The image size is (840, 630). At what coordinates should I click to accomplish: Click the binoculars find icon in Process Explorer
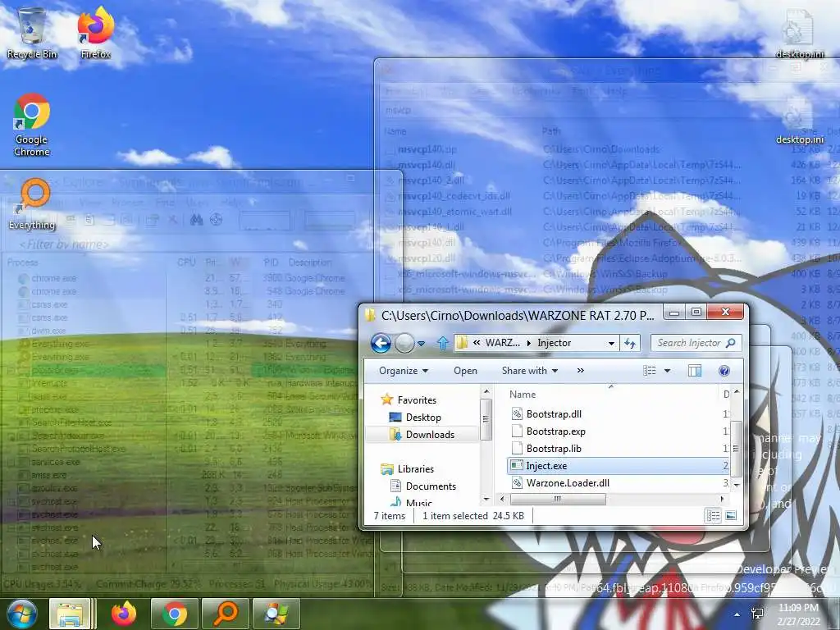point(197,220)
